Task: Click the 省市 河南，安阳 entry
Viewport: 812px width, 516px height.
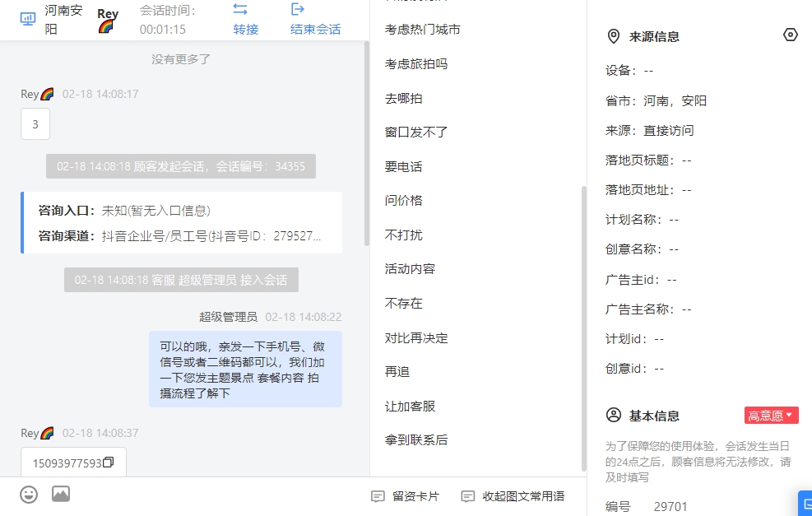Action: pos(657,101)
